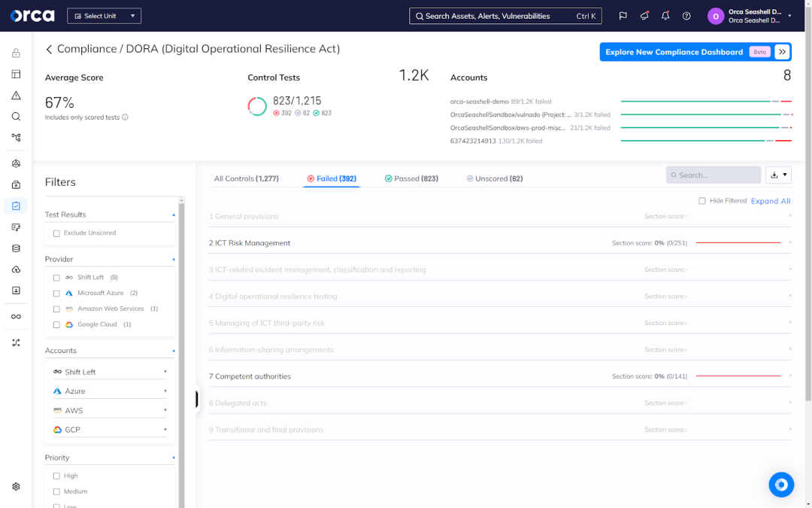Viewport: 812px width, 508px height.
Task: Open the OrcaSeashellSandbox/vulnado account
Action: [x=511, y=114]
